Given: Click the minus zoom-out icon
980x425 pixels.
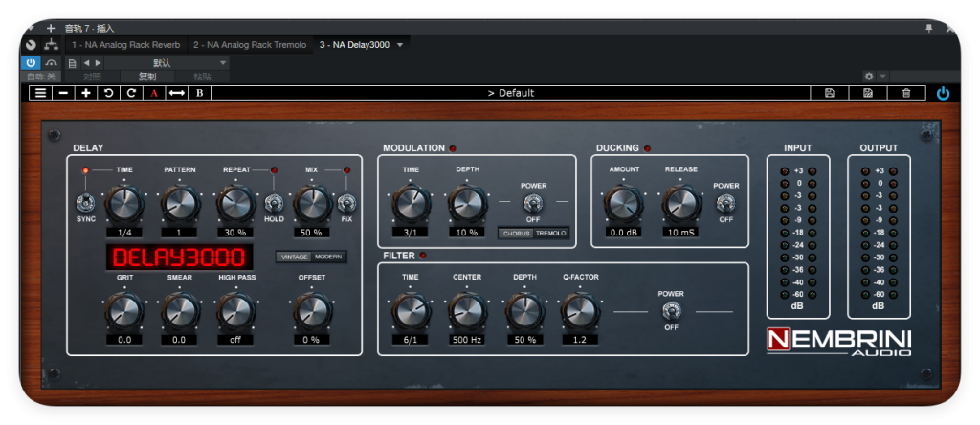Looking at the screenshot, I should (x=63, y=93).
